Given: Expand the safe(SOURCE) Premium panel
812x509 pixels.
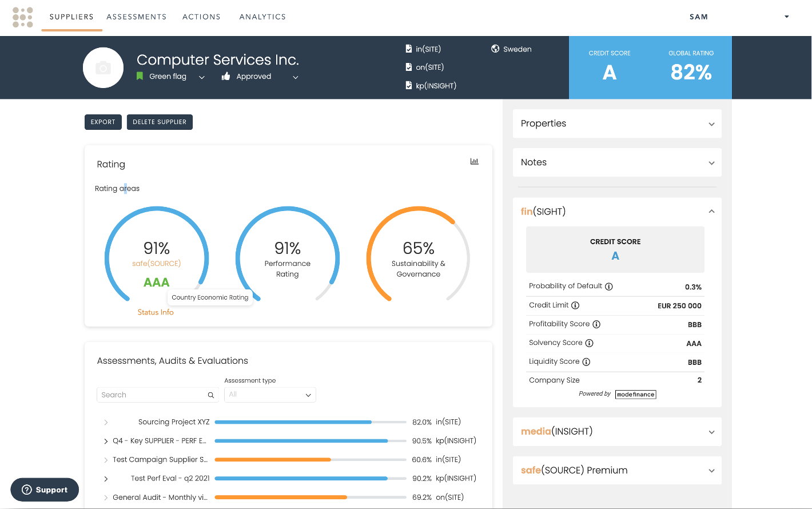Looking at the screenshot, I should 711,471.
